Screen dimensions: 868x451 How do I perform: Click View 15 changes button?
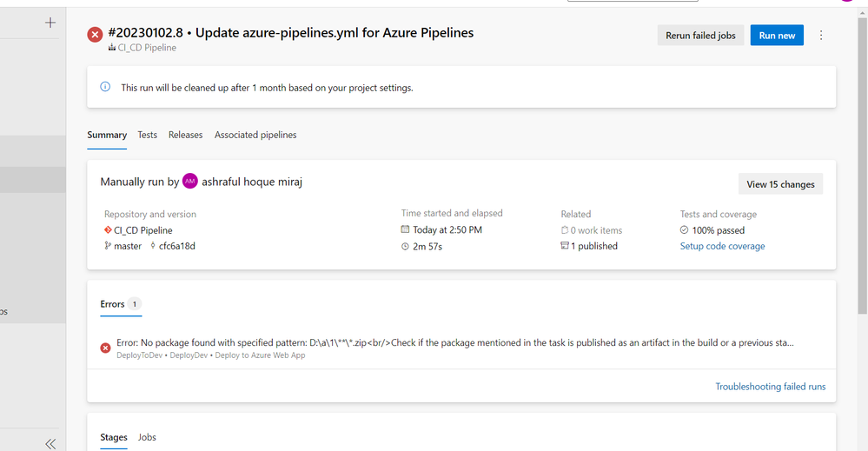(x=780, y=184)
